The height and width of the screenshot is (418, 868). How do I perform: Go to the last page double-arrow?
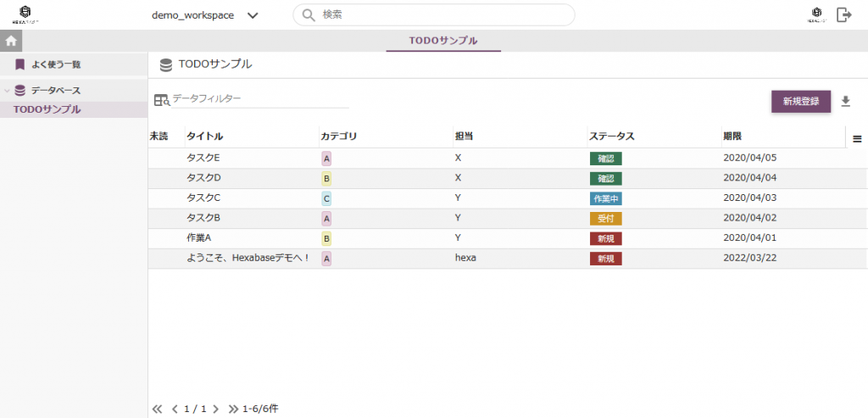(x=233, y=409)
